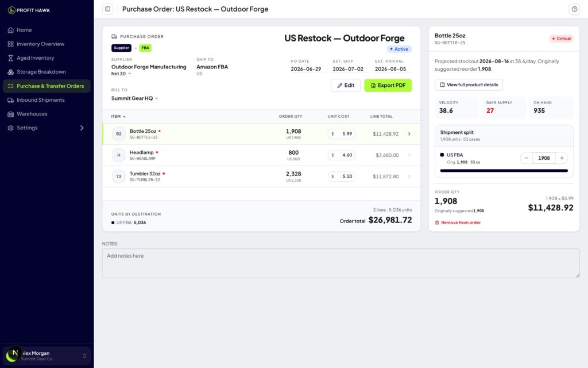Click the On Hand value 935
Viewport: 588px width, 368px height.
[539, 111]
